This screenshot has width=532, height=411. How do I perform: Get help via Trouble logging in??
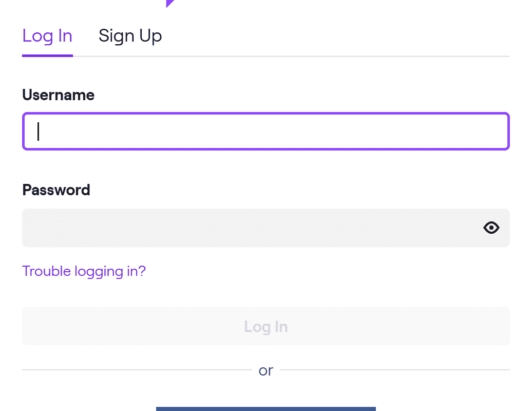84,271
